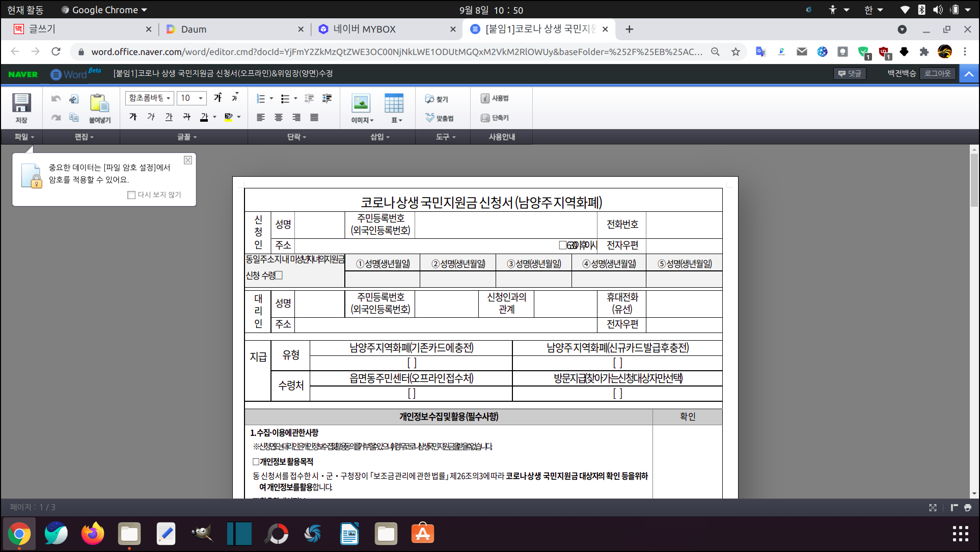Tick the 신청 수령 checkbox in the form
Image resolution: width=980 pixels, height=552 pixels.
click(279, 275)
